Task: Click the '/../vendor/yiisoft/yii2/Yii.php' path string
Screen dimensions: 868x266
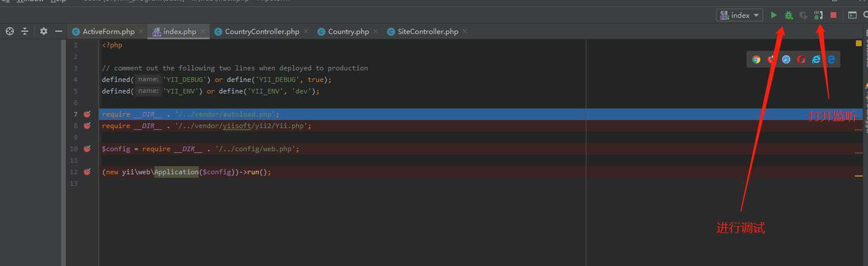Action: pos(241,126)
